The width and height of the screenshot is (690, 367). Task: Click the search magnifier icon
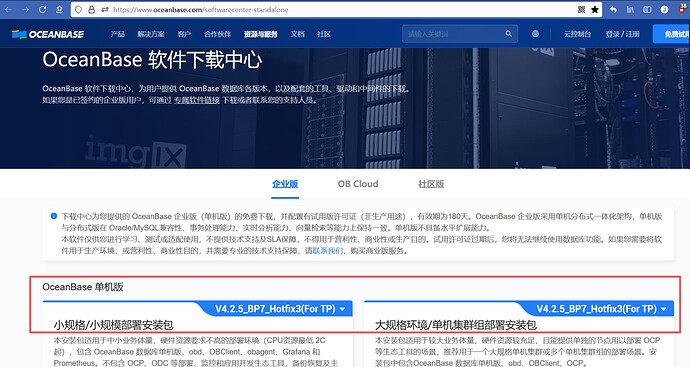pos(509,34)
